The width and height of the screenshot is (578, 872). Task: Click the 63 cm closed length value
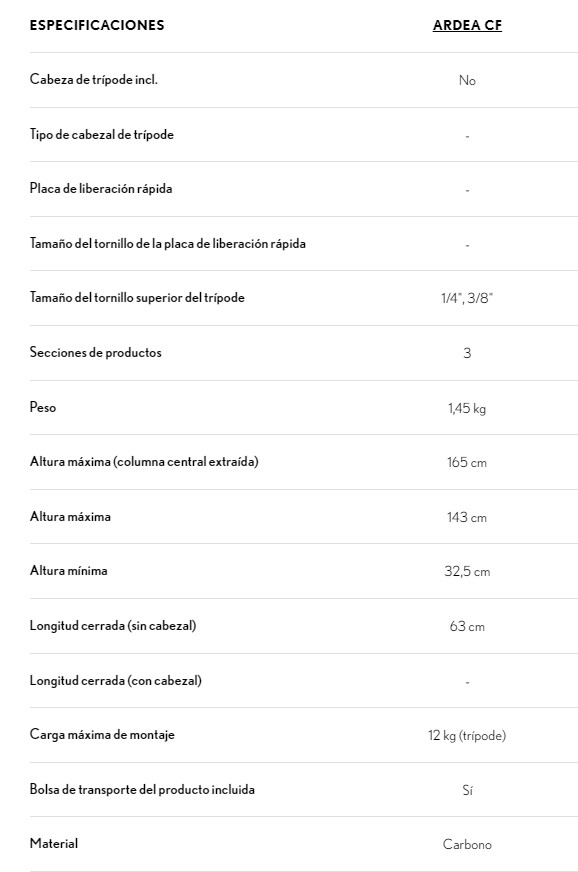(x=467, y=627)
